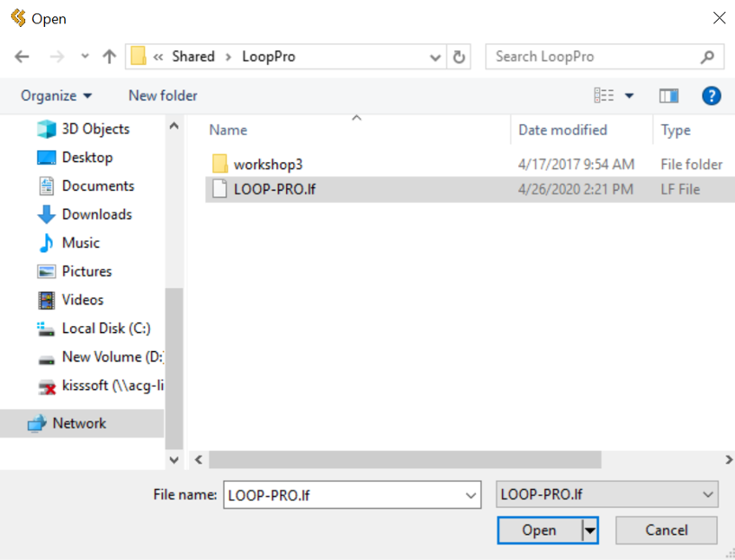This screenshot has width=735, height=560.
Task: Open the view options dropdown arrow
Action: [629, 95]
